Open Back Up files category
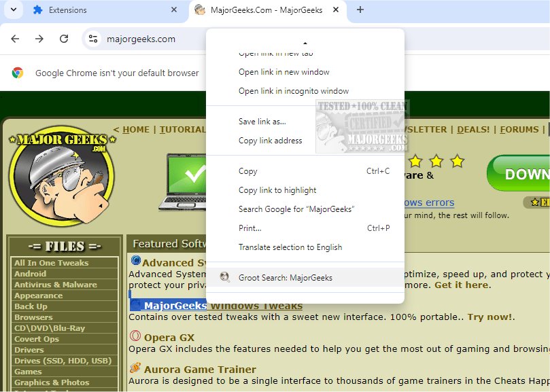Screen dimensions: 550x392 (31, 306)
